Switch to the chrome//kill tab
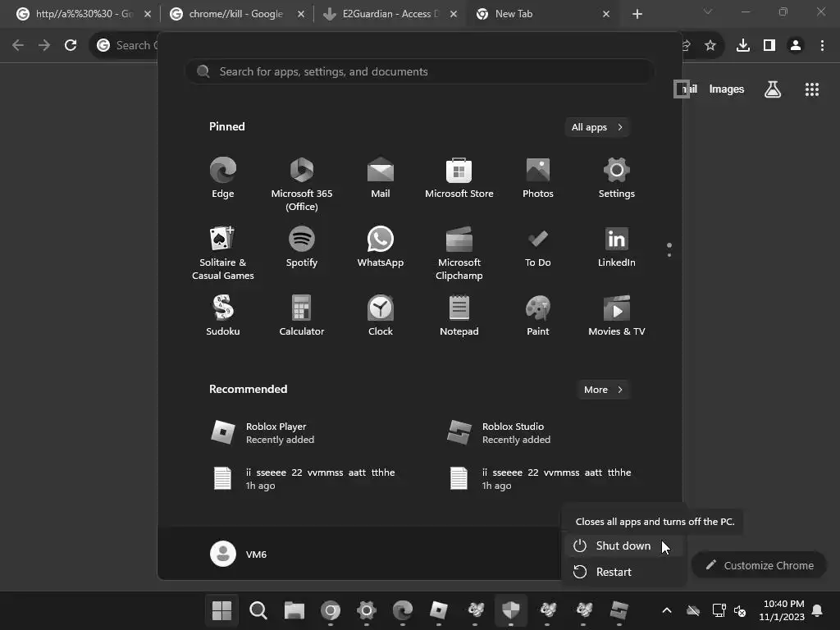 [x=236, y=14]
